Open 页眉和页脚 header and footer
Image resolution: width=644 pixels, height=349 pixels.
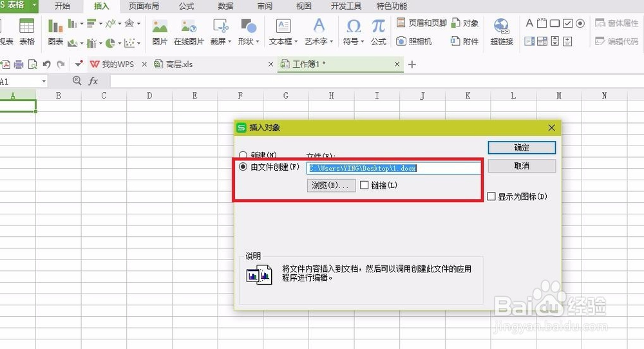click(x=421, y=23)
